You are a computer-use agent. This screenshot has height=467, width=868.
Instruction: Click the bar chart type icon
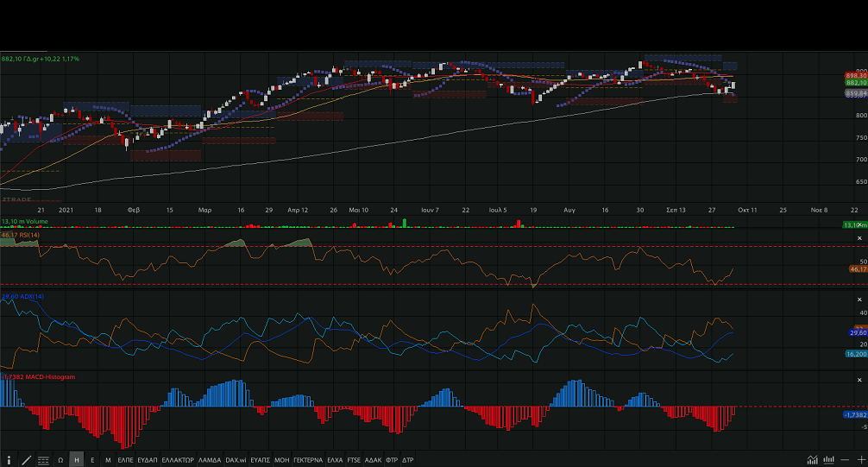tap(828, 460)
